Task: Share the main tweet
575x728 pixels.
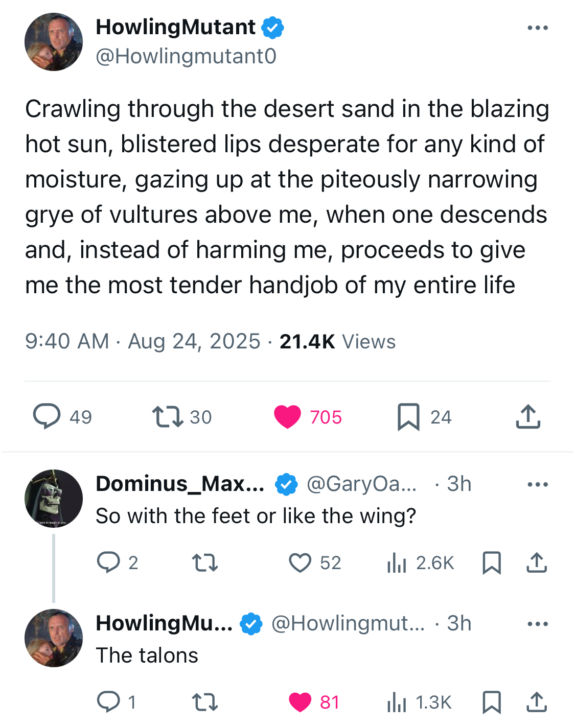Action: (x=528, y=416)
